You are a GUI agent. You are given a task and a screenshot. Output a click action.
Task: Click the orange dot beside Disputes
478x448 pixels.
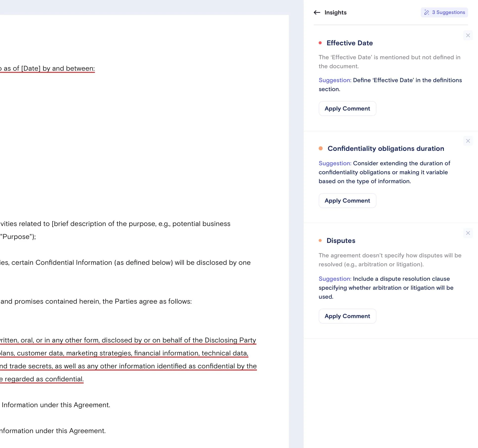coord(320,240)
